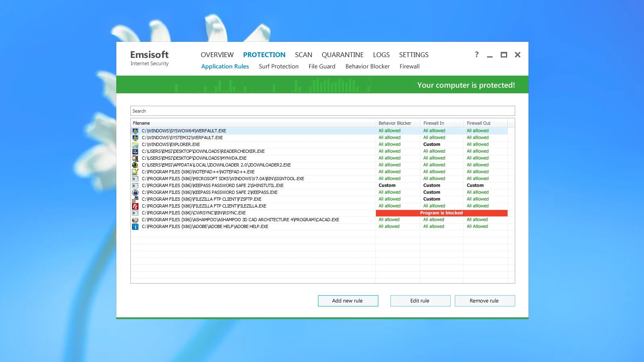This screenshot has height=362, width=644.
Task: Switch to the Surf Protection tab
Action: (279, 66)
